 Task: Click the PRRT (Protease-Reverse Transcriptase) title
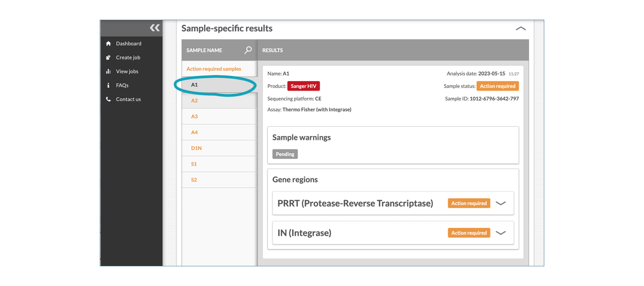click(x=355, y=203)
